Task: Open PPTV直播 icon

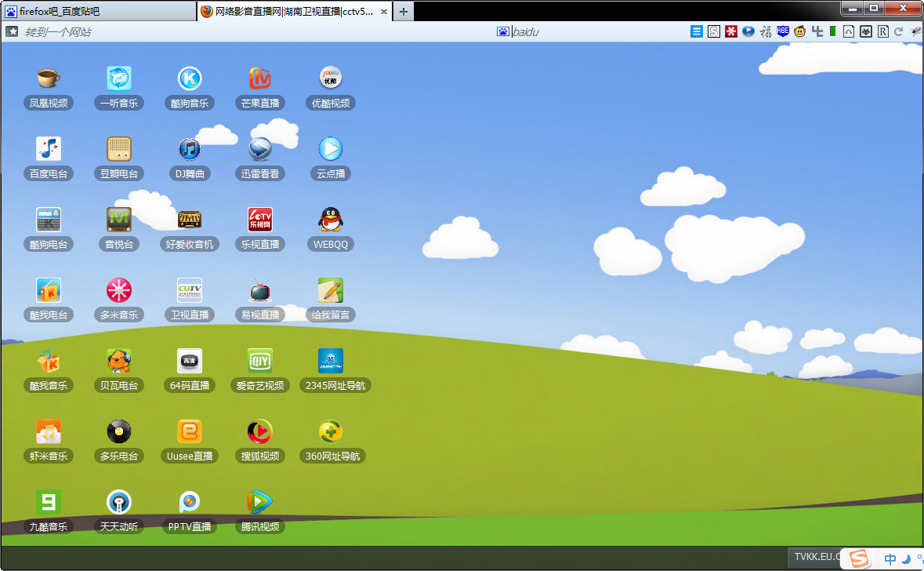Action: click(x=190, y=502)
